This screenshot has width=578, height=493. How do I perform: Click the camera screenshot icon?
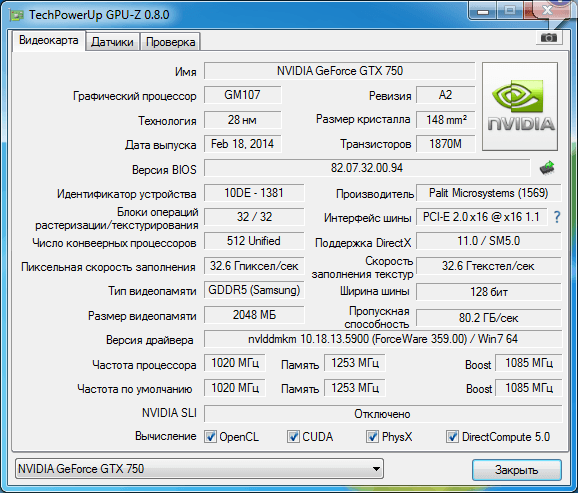click(x=549, y=38)
